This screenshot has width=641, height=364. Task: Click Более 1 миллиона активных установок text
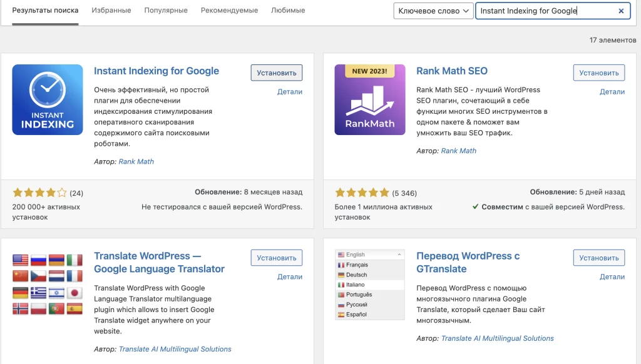384,212
